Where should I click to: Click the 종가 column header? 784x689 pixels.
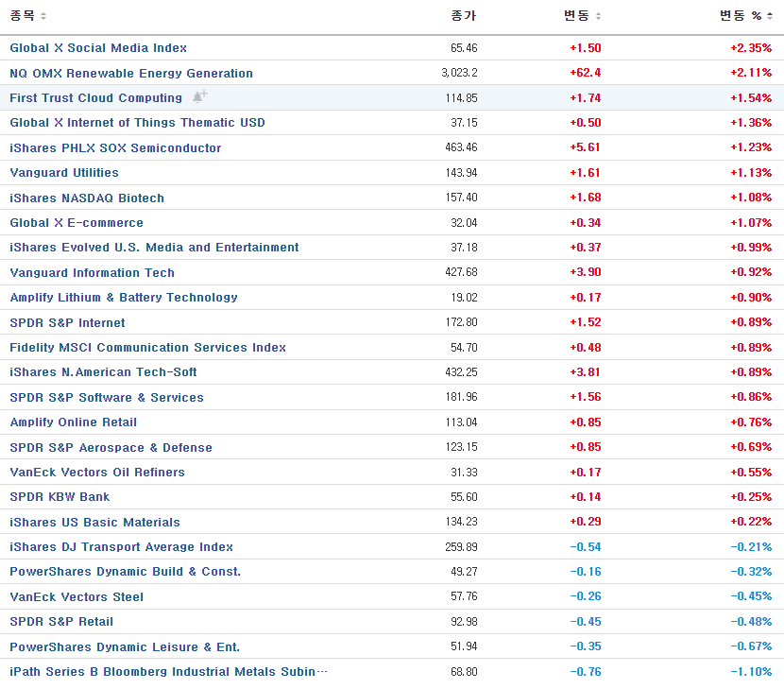tap(464, 16)
